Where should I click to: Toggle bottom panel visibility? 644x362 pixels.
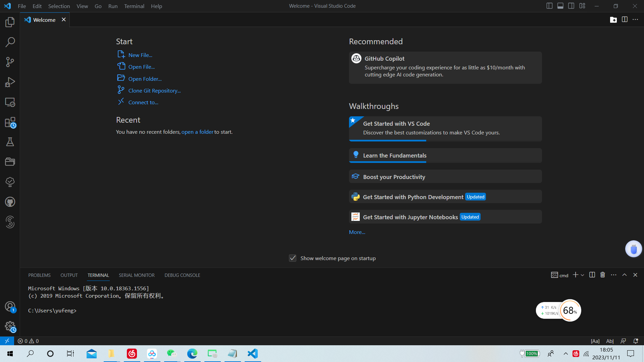tap(560, 6)
